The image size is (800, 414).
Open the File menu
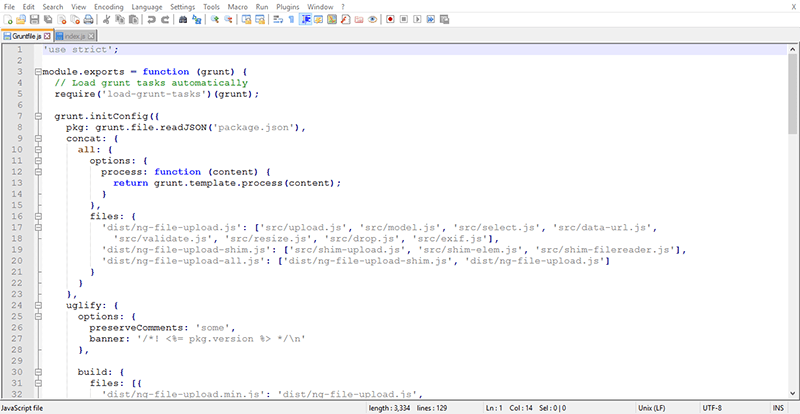(x=9, y=7)
